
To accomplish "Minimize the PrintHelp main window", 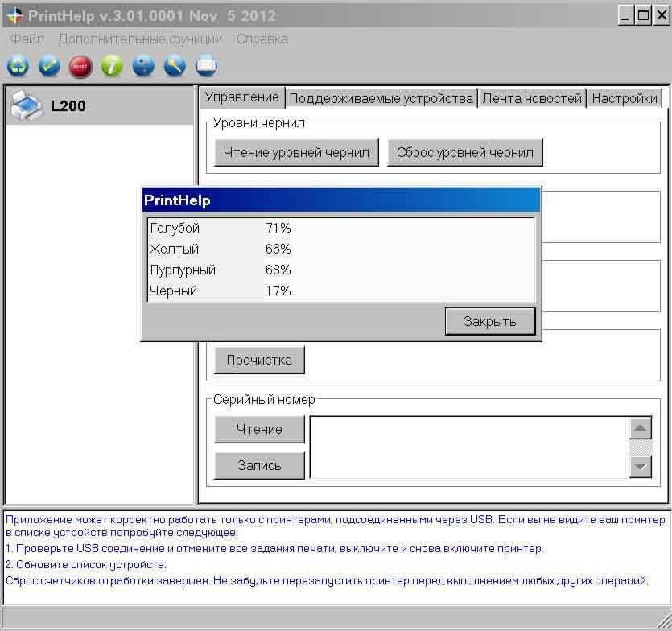I will tap(626, 16).
